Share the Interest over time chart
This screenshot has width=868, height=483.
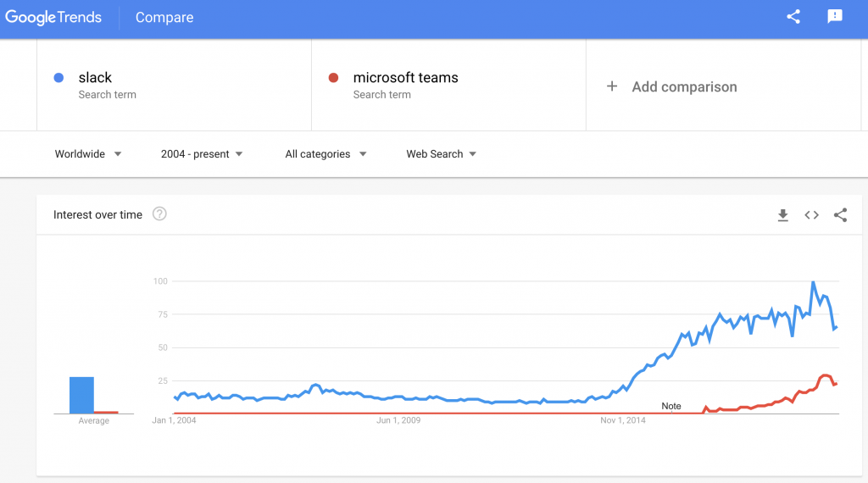click(x=840, y=215)
